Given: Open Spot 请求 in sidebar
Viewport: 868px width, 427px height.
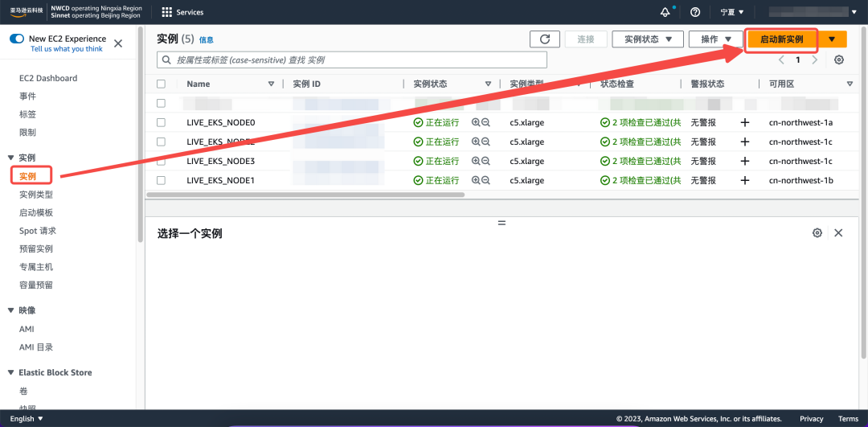Looking at the screenshot, I should pyautogui.click(x=38, y=231).
